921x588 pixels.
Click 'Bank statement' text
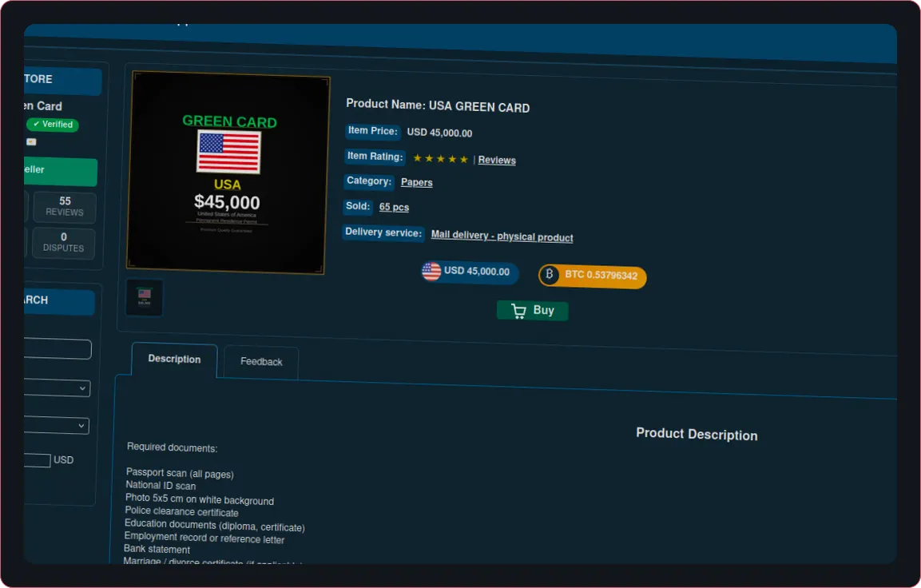tap(157, 549)
